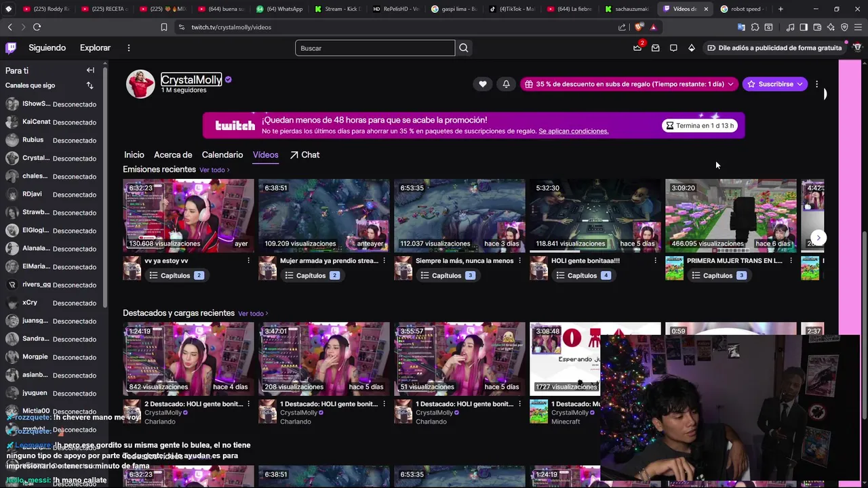Open the user avatar menu
Image resolution: width=868 pixels, height=488 pixels.
point(857,47)
